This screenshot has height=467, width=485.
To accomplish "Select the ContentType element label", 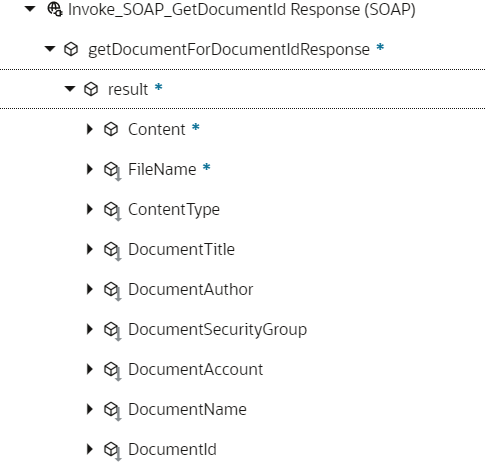I will pyautogui.click(x=174, y=210).
